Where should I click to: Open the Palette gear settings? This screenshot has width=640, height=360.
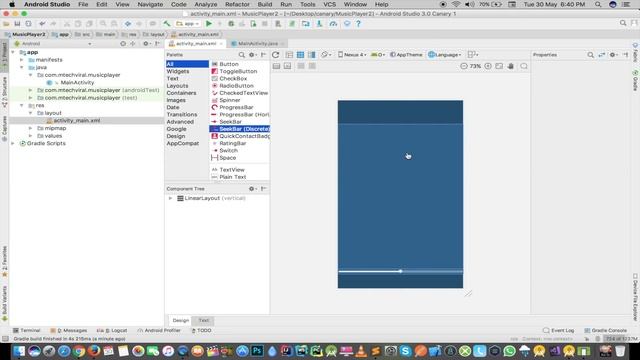coord(252,55)
